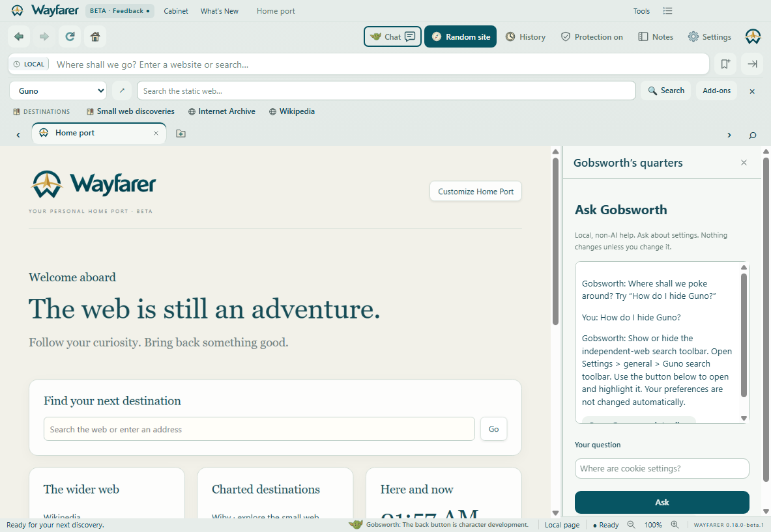Click the Local page status entry

pyautogui.click(x=562, y=525)
